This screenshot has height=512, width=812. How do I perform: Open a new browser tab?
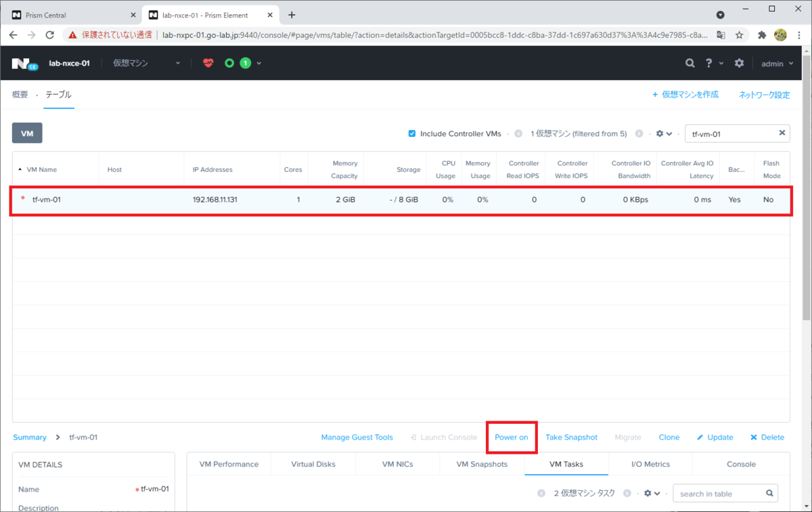(292, 15)
